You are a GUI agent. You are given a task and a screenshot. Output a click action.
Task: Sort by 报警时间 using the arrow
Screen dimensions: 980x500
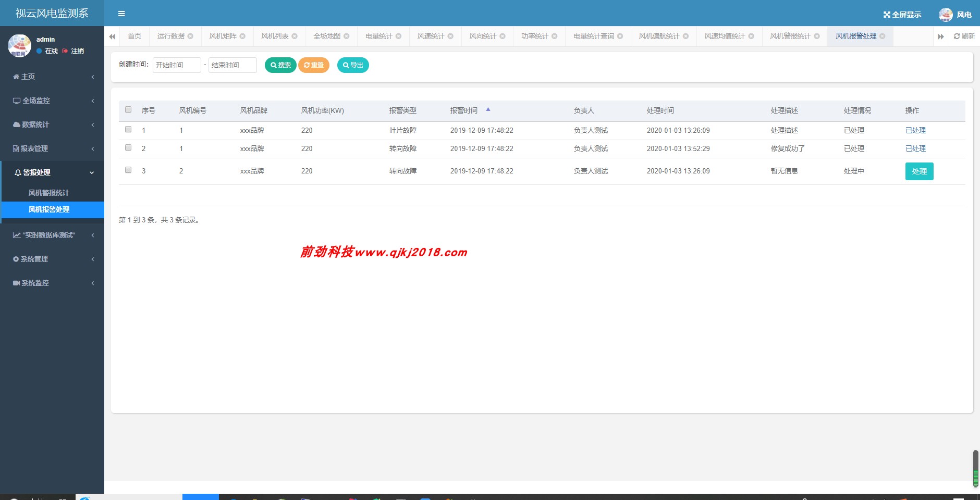[x=488, y=109]
